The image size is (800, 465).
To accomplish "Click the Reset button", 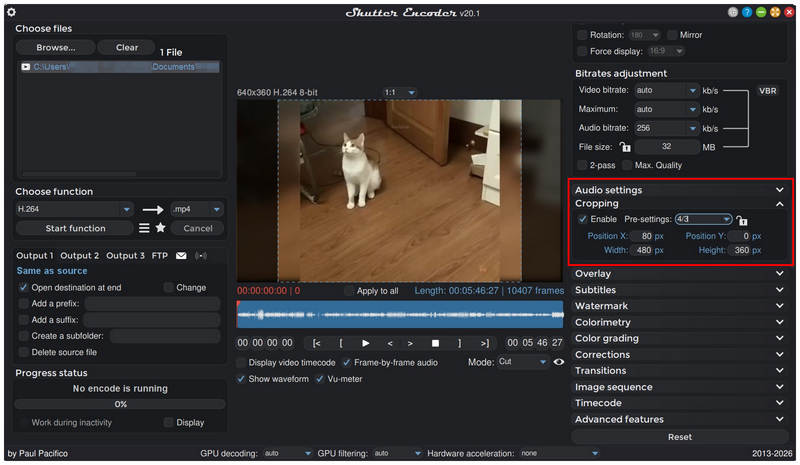I will (680, 437).
